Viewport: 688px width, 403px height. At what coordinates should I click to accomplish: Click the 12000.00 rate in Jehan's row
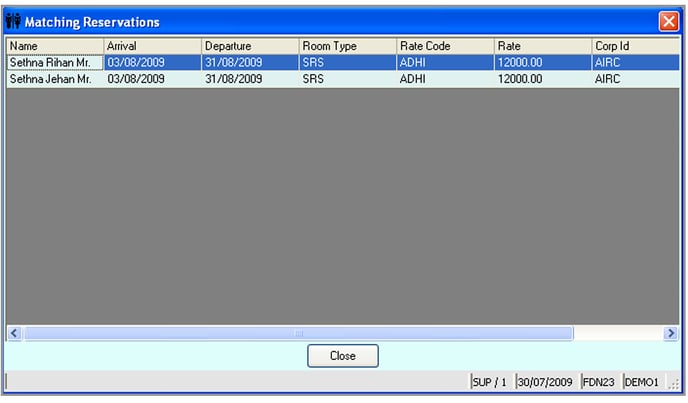(520, 79)
